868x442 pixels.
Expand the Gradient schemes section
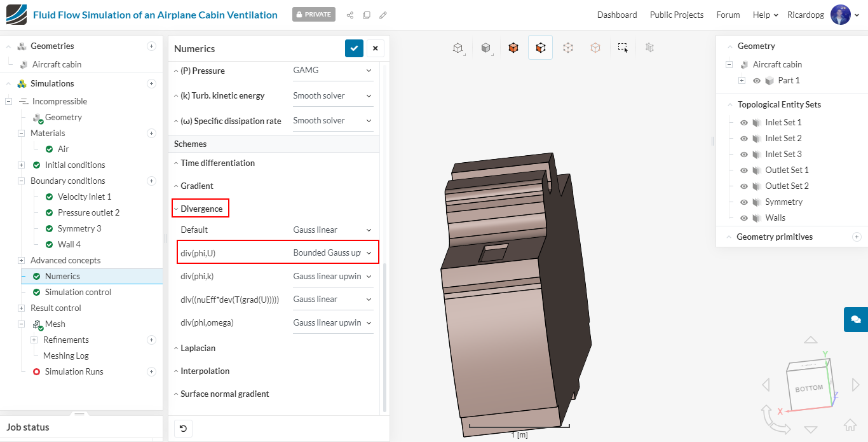tap(193, 186)
